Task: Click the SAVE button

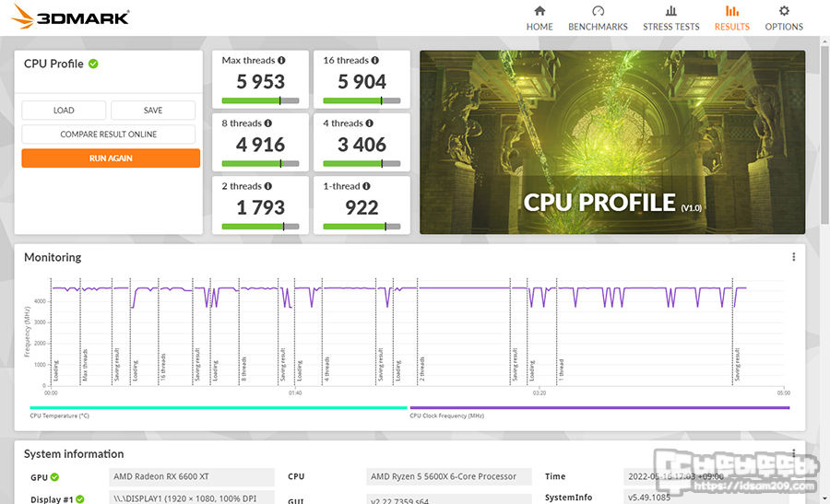Action: pos(153,110)
